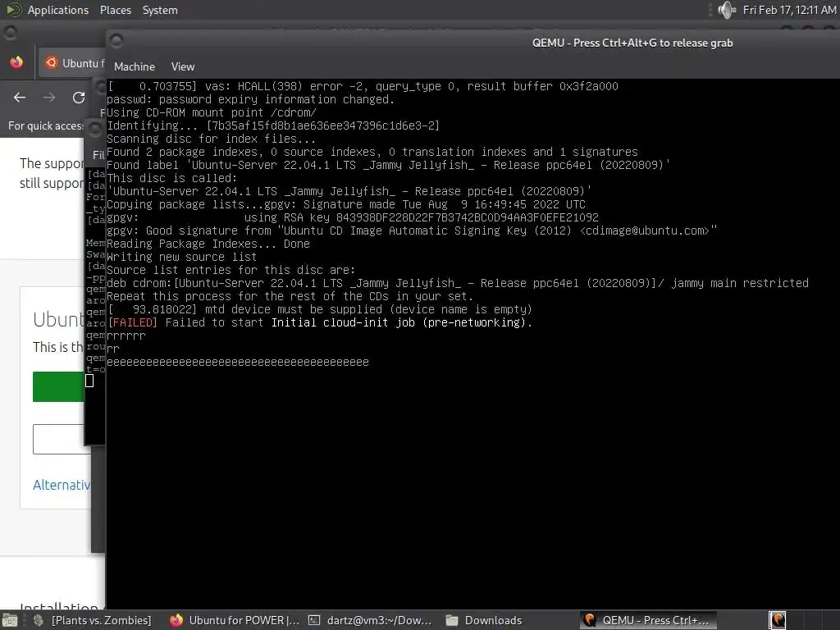The height and width of the screenshot is (630, 840).
Task: Open the QEMU View menu
Action: click(x=183, y=66)
